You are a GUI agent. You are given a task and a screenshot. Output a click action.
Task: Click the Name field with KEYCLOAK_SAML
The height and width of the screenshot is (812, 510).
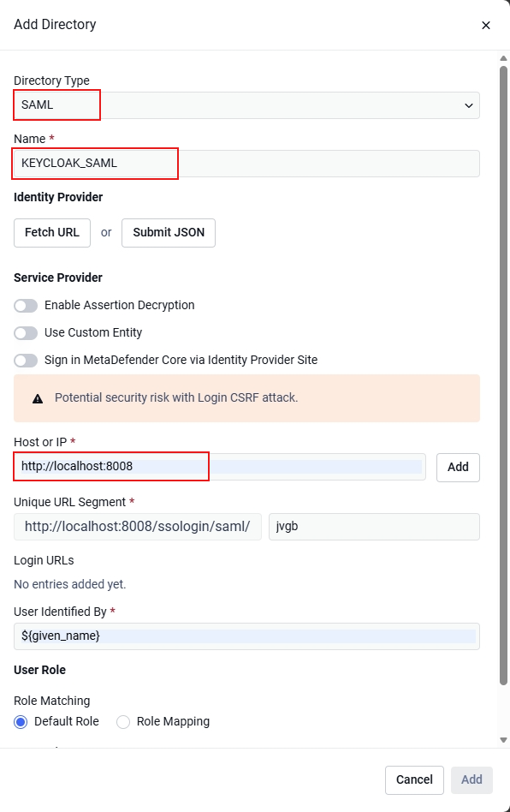[x=246, y=164]
